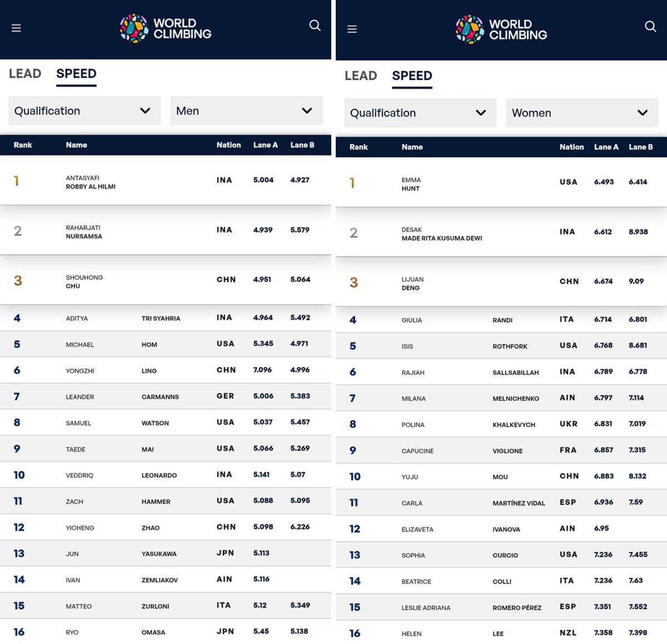The width and height of the screenshot is (667, 644).
Task: Click SHOUHONG CHU athlete name
Action: point(84,282)
